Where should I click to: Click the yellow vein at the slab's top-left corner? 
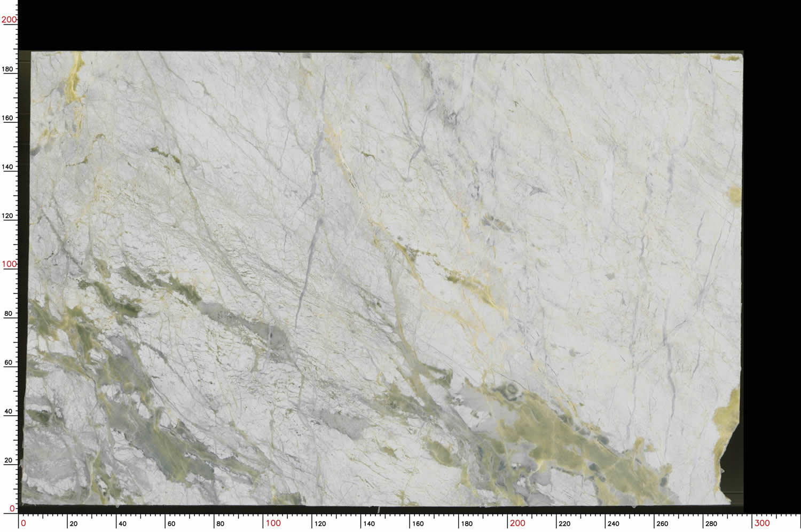(x=74, y=80)
